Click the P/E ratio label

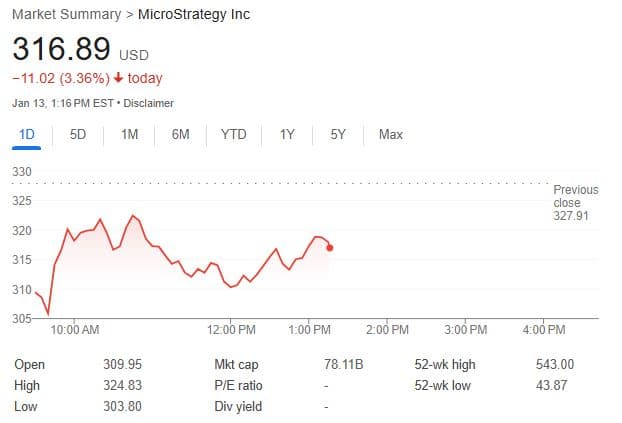point(238,386)
